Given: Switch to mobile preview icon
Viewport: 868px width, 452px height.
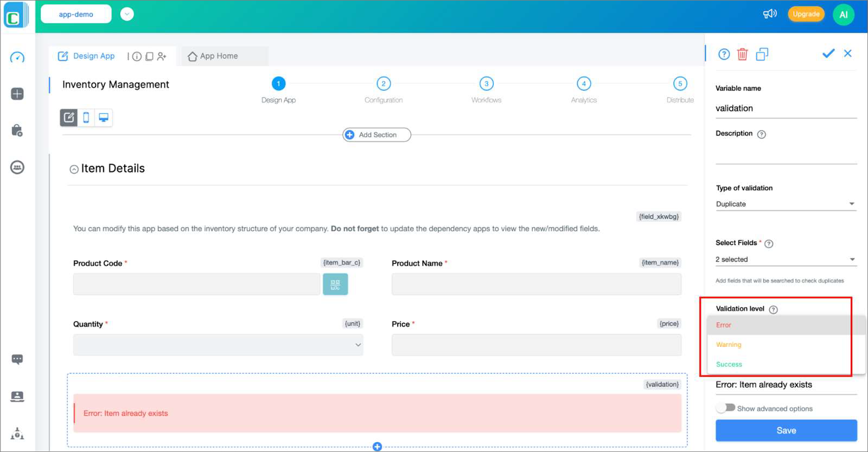Looking at the screenshot, I should click(x=86, y=117).
